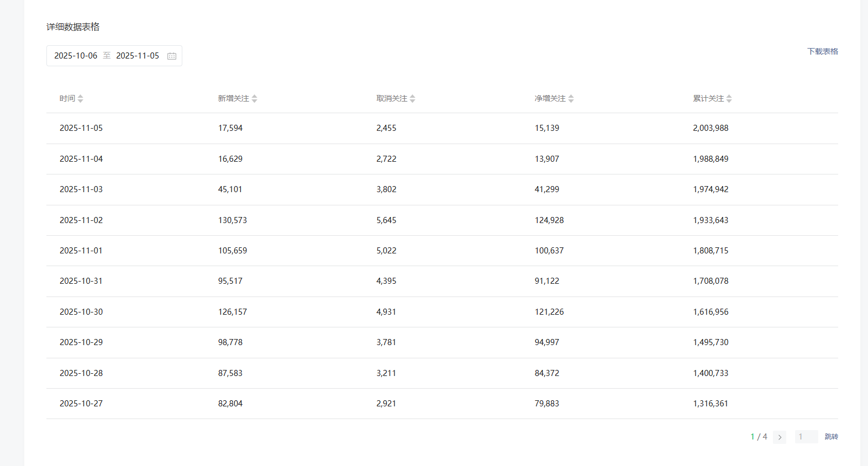
Task: Click net increase value 124,928
Action: (549, 220)
